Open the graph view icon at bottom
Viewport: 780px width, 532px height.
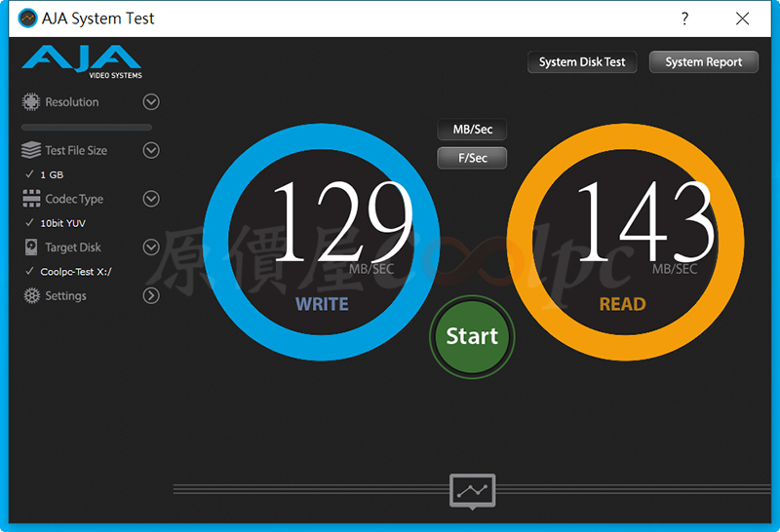tap(472, 491)
